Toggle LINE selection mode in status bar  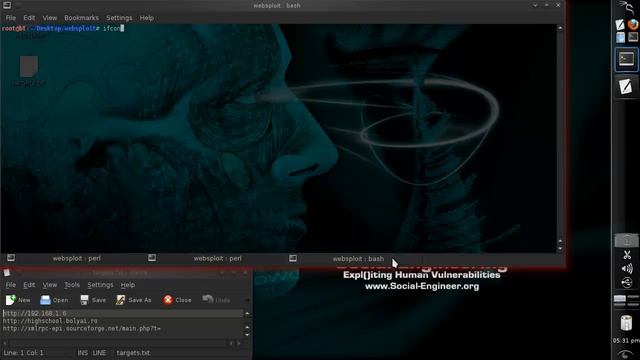pyautogui.click(x=99, y=353)
